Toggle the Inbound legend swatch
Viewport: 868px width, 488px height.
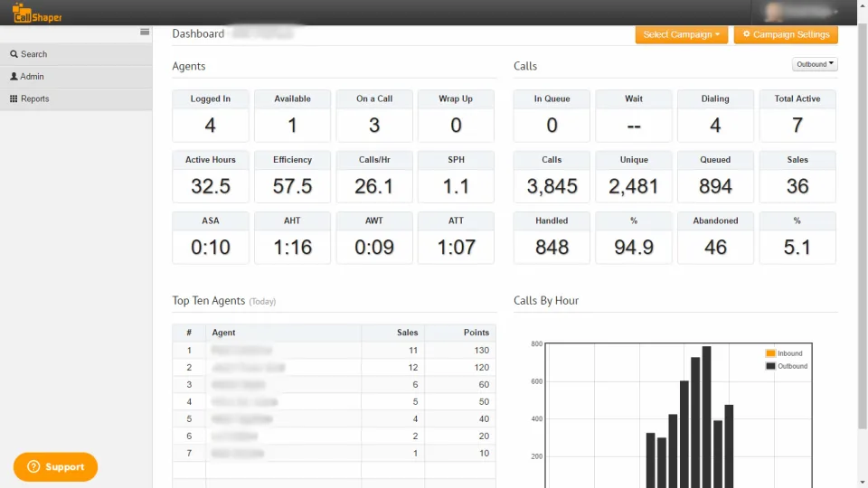pos(770,353)
